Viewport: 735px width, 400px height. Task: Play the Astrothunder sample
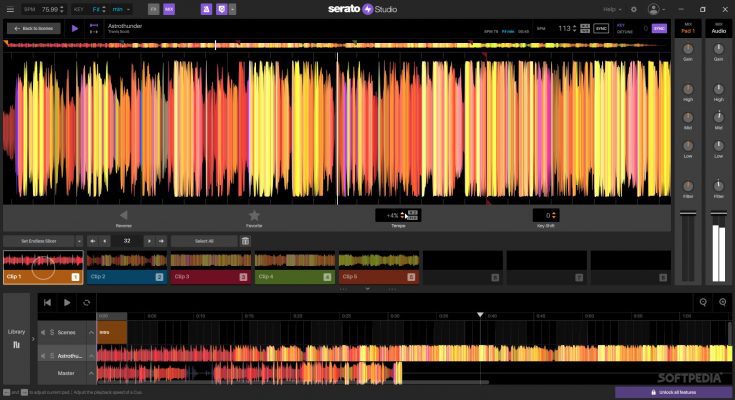75,28
